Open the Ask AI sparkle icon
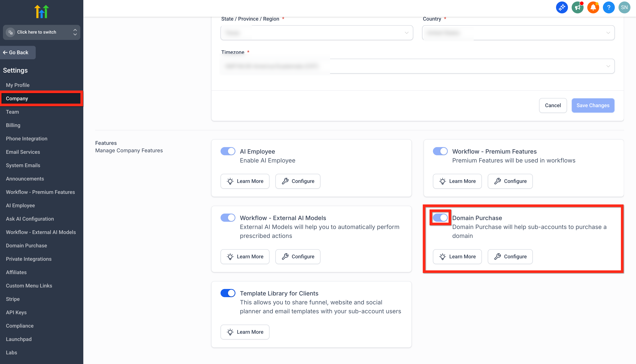 click(x=562, y=7)
